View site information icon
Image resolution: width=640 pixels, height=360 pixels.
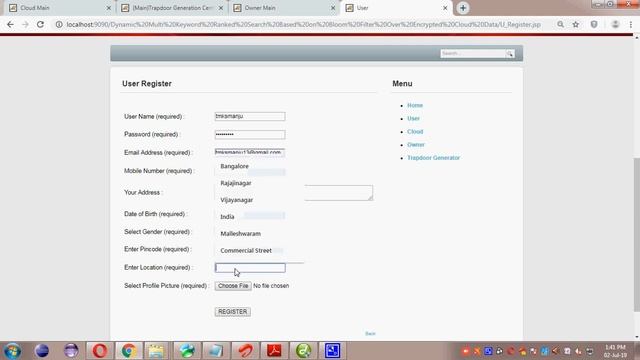pos(59,24)
